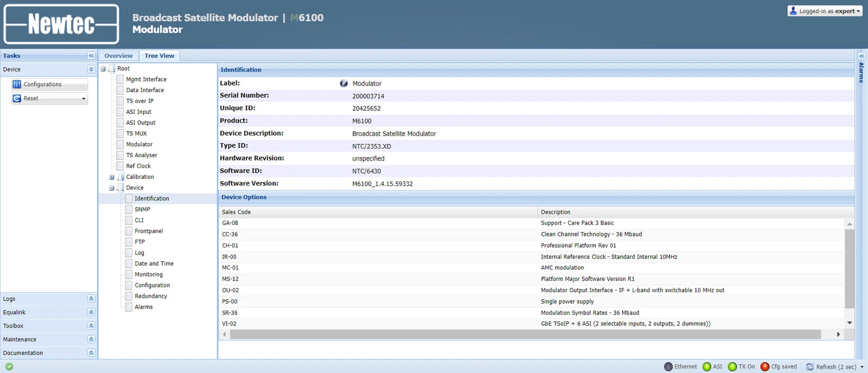Click the Device Options scroll up arrow
The height and width of the screenshot is (373, 868).
850,224
